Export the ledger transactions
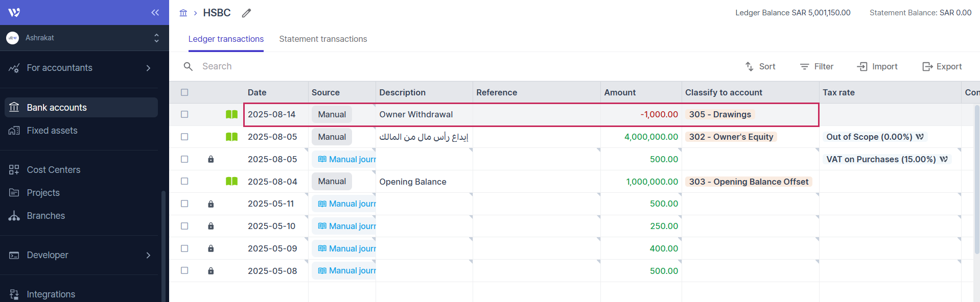This screenshot has height=302, width=980. (942, 67)
